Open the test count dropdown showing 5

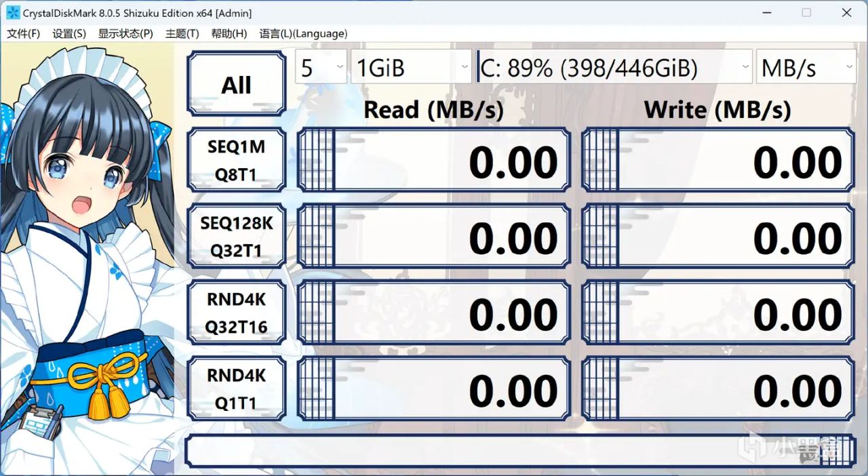[x=321, y=66]
